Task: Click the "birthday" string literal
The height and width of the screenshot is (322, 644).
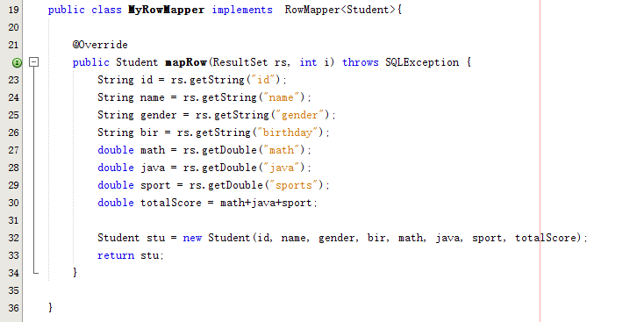Action: (291, 132)
